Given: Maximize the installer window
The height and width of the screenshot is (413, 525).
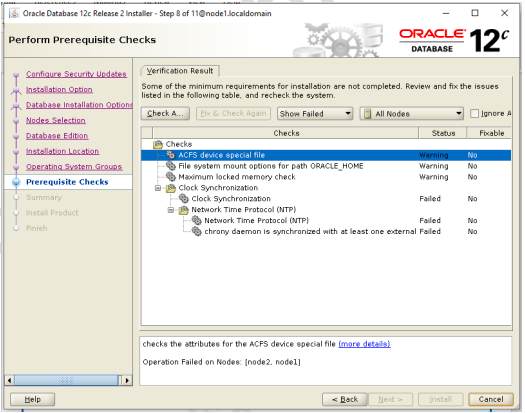Looking at the screenshot, I should (475, 13).
